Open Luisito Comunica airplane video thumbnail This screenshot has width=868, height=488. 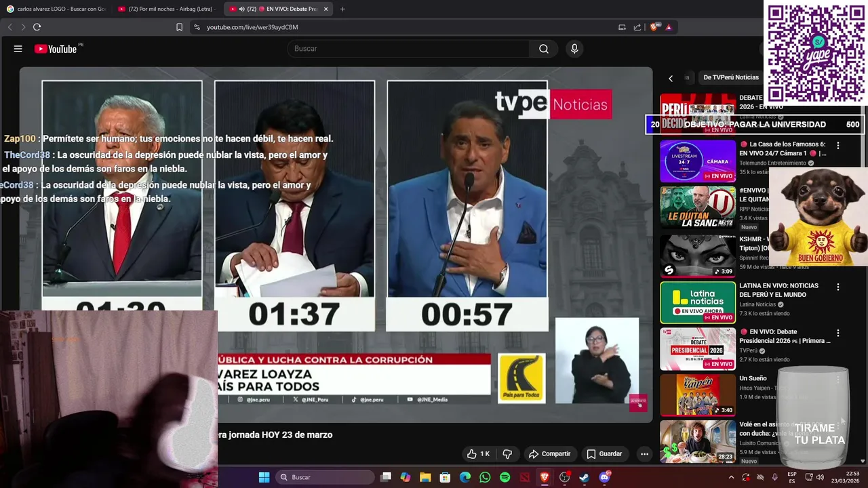(x=698, y=441)
